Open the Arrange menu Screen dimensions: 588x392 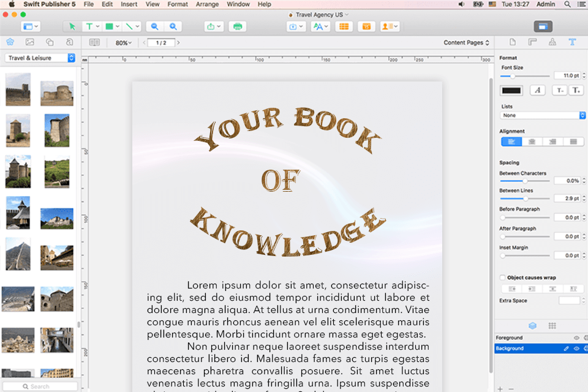coord(207,4)
